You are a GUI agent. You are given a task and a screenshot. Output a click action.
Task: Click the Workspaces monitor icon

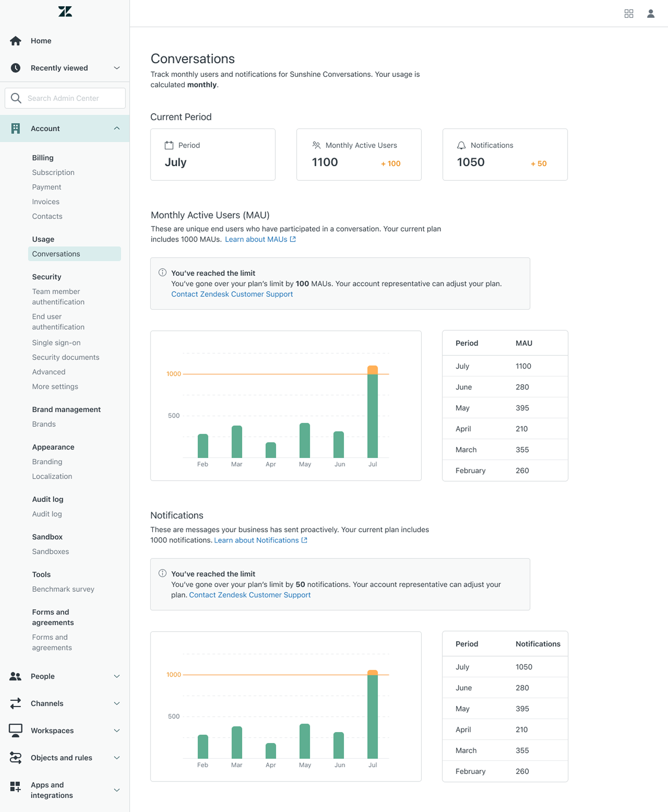coord(16,730)
